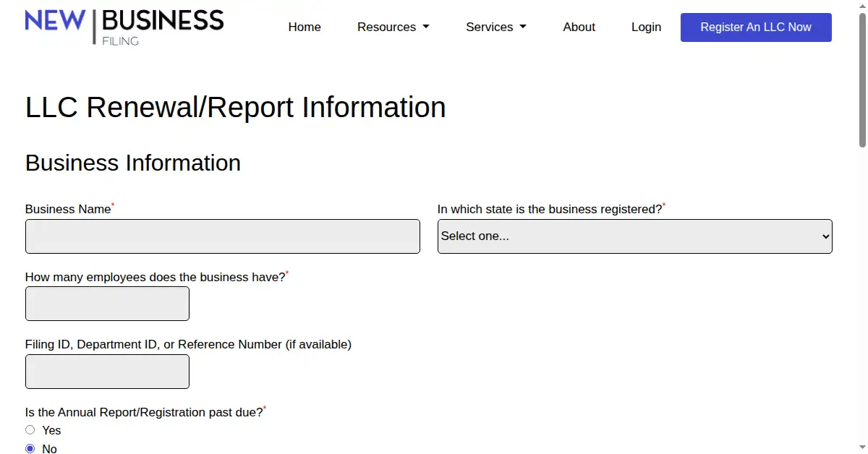Select No for report past due
Viewport: 868px width, 454px height.
point(30,449)
